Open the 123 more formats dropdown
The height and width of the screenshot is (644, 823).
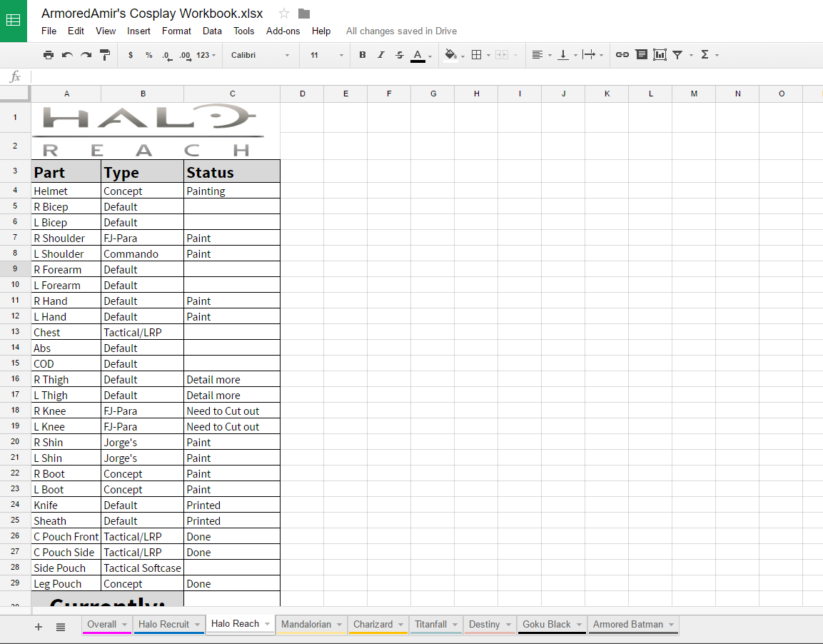206,55
